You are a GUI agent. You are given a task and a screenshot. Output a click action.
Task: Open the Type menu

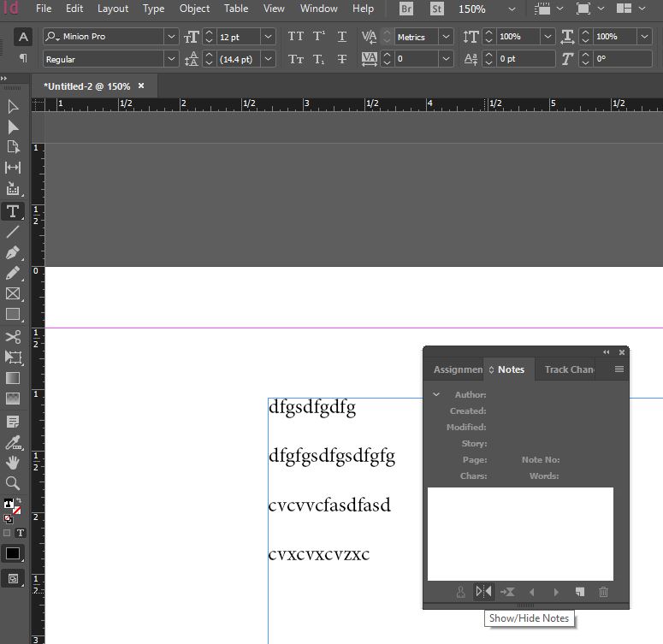153,9
